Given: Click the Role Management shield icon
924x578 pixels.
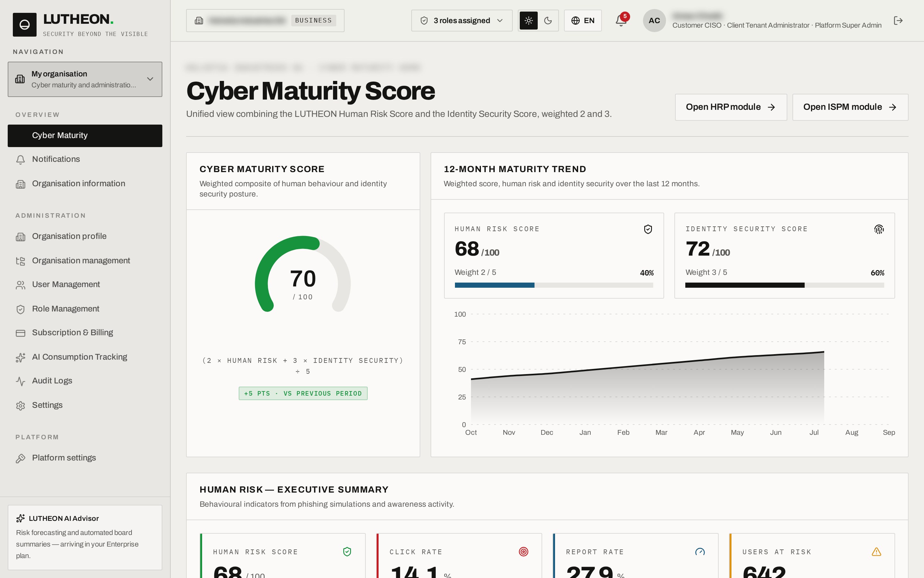Looking at the screenshot, I should click(21, 309).
